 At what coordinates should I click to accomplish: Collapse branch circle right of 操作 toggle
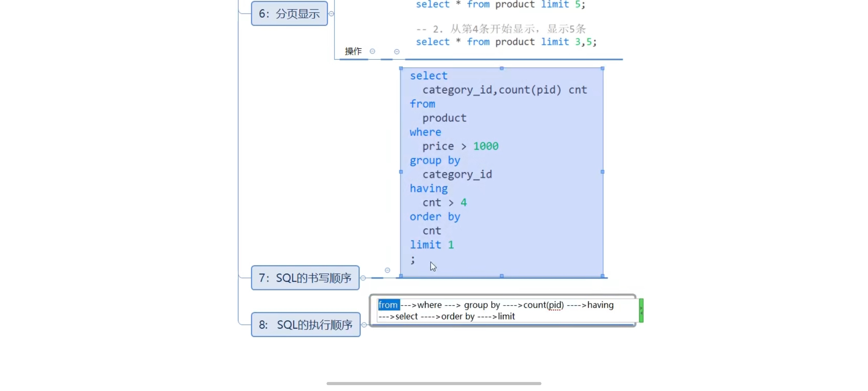coord(396,52)
